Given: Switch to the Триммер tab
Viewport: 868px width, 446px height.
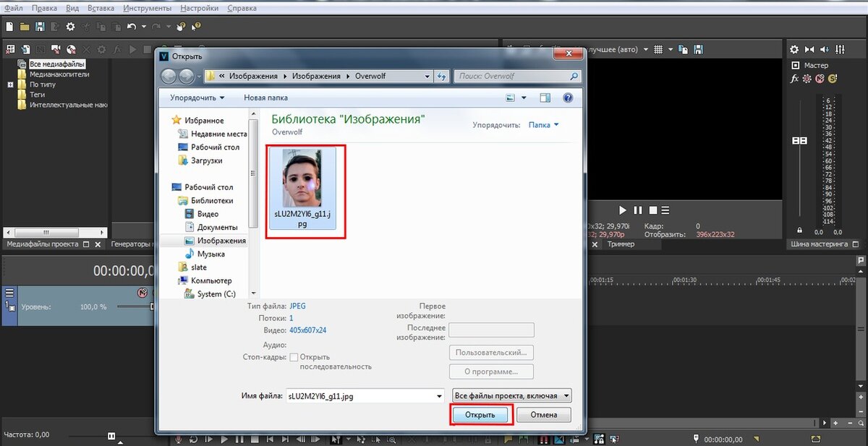Looking at the screenshot, I should (621, 244).
